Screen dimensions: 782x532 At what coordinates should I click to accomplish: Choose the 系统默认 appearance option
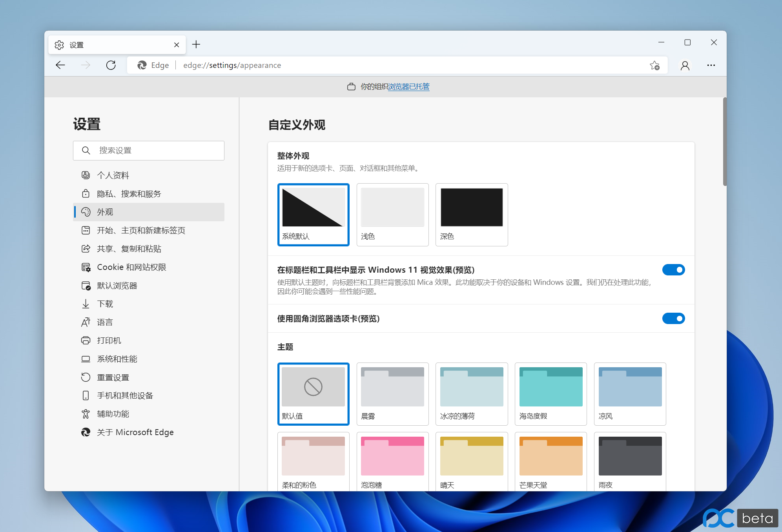point(314,215)
